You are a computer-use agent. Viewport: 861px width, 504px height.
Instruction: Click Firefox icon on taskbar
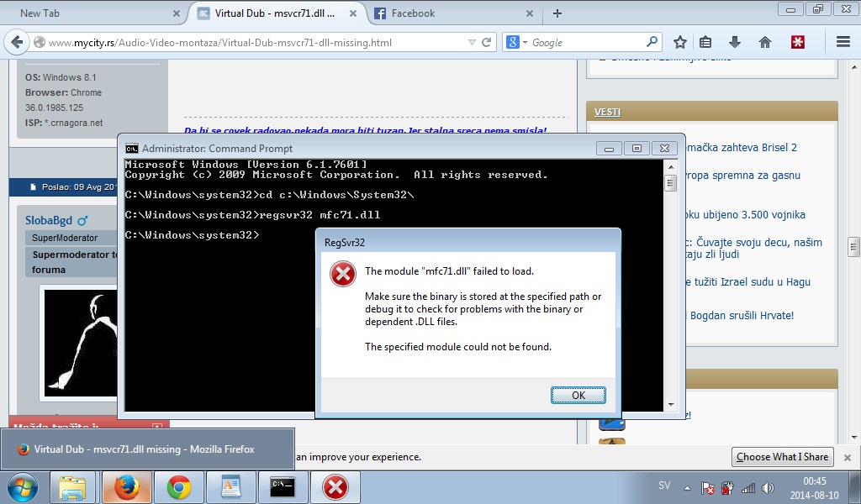(x=126, y=487)
